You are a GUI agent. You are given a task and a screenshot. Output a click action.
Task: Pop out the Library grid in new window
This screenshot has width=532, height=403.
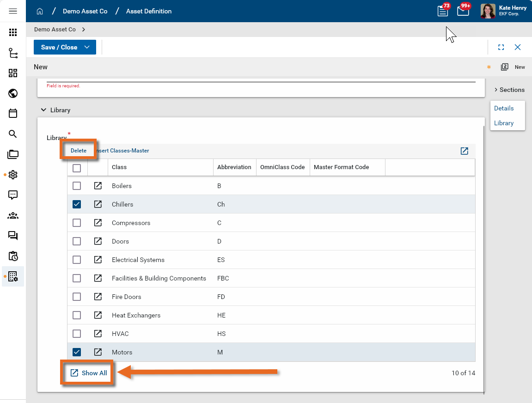[464, 151]
